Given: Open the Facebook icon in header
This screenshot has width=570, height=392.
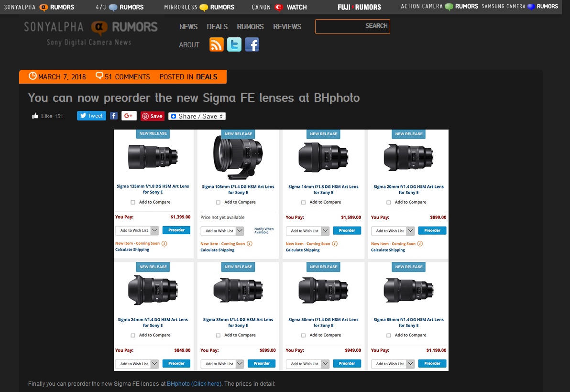Looking at the screenshot, I should [x=252, y=44].
